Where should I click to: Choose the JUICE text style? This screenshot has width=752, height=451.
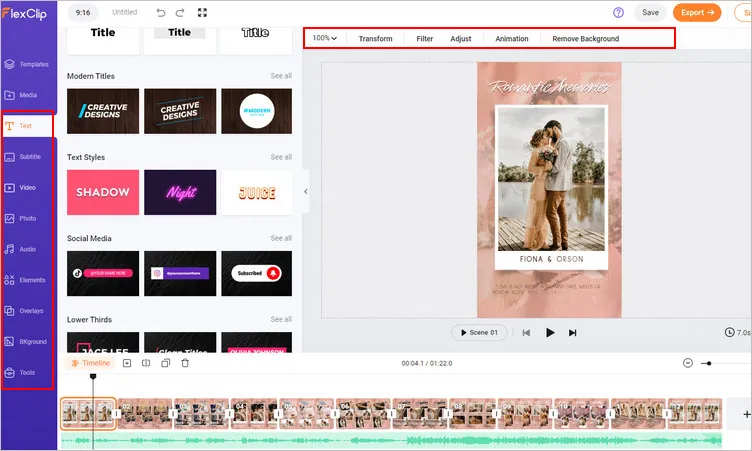[257, 192]
